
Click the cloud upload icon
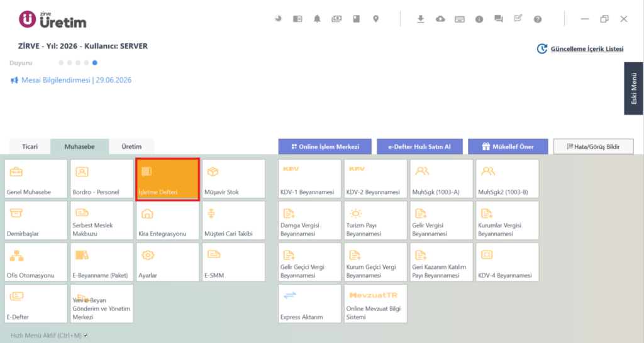click(x=440, y=19)
